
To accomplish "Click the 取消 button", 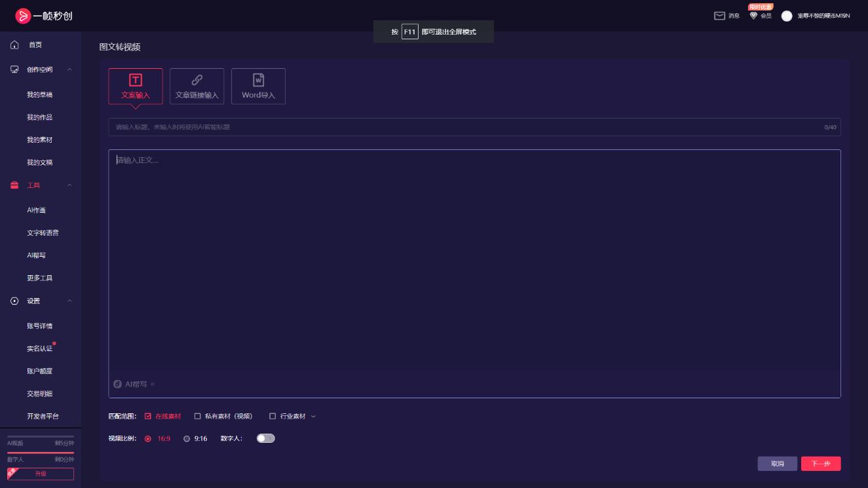I will [x=778, y=464].
